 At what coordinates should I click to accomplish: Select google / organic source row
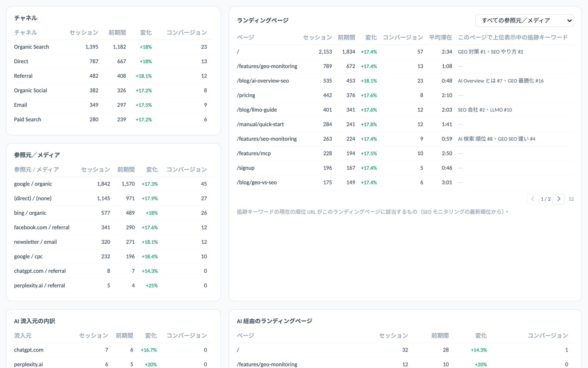113,184
